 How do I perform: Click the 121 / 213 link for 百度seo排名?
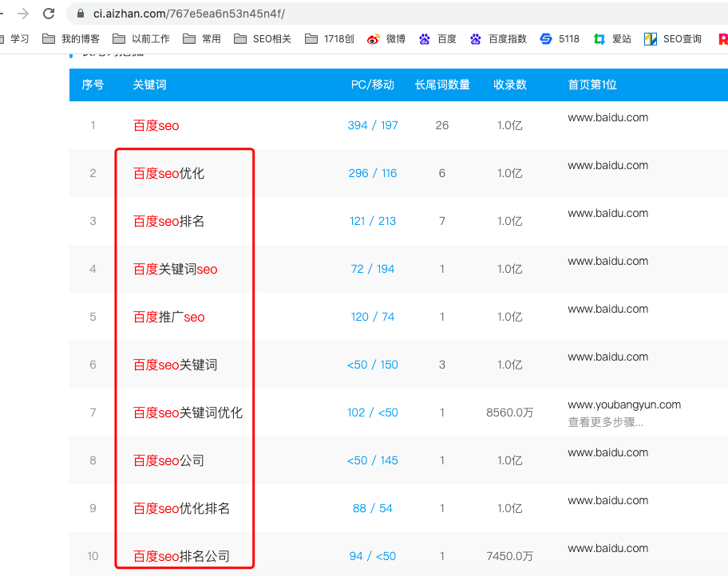tap(373, 221)
